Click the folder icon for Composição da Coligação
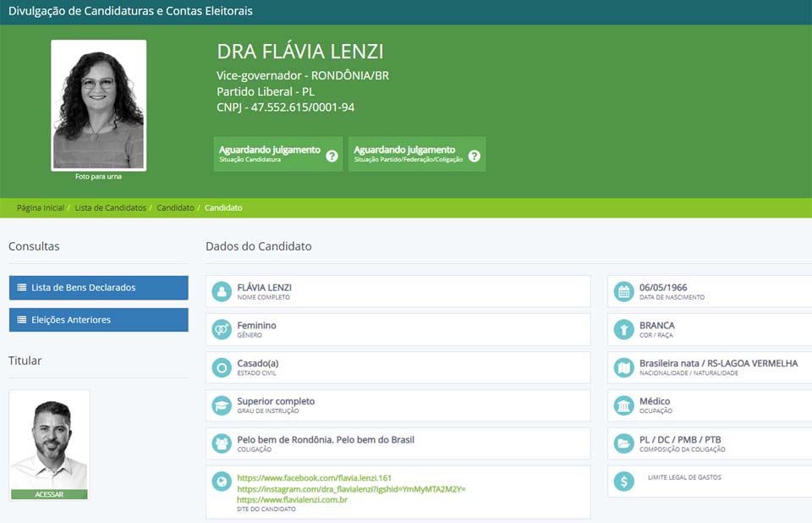This screenshot has width=812, height=523. click(x=624, y=443)
